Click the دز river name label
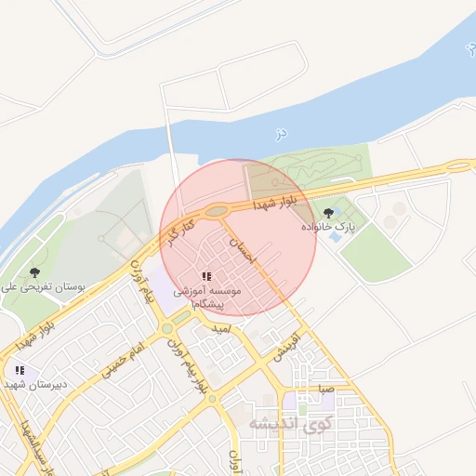The image size is (476, 476). tap(282, 135)
